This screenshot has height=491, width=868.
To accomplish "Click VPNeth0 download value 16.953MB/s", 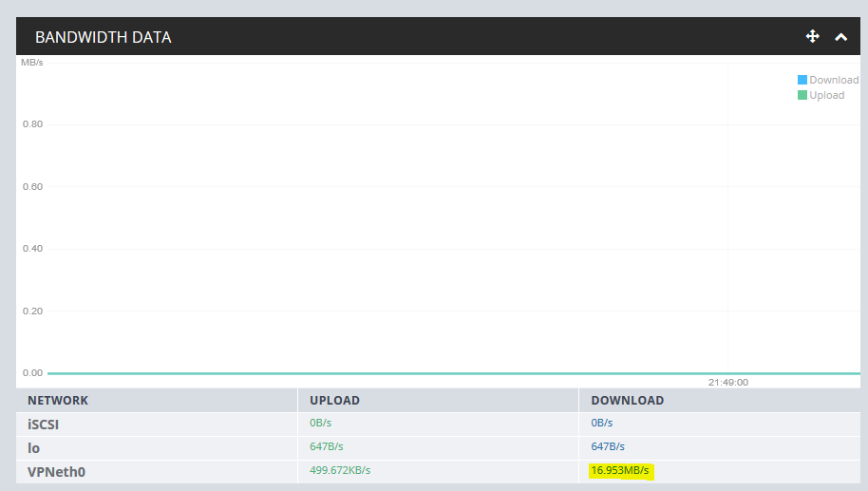I will pos(620,470).
